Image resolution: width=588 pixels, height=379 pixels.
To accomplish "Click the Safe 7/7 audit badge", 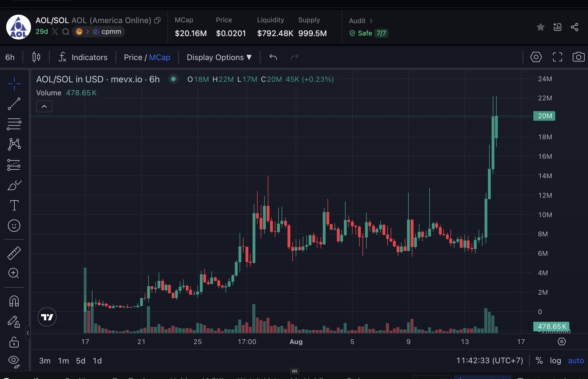I will click(x=369, y=33).
